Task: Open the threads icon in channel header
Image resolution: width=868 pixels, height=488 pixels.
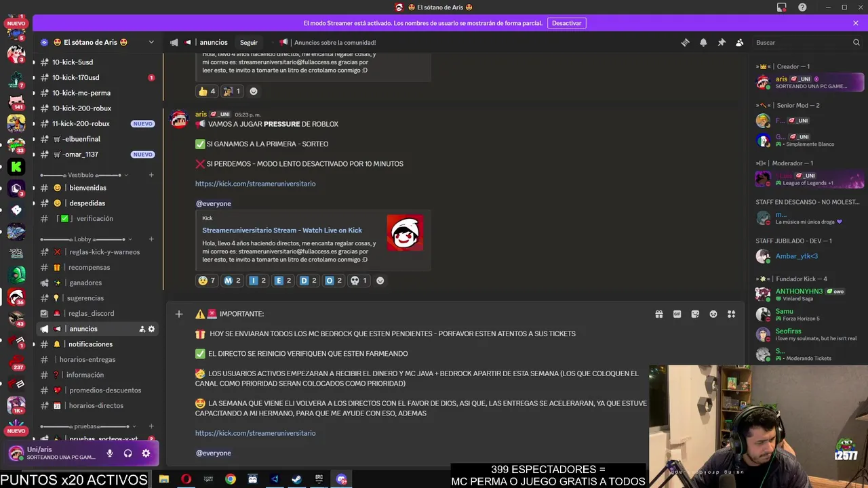Action: pos(685,42)
